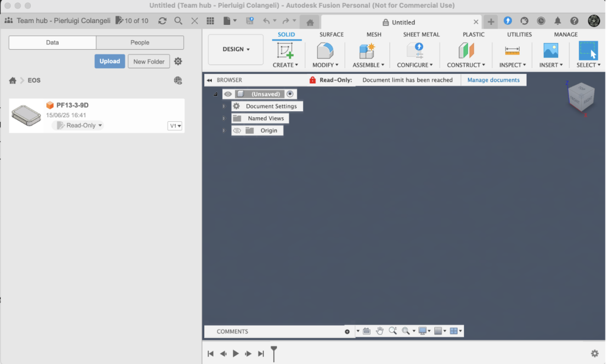606x364 pixels.
Task: Open the ASSEMBLE dropdown menu
Action: point(368,65)
